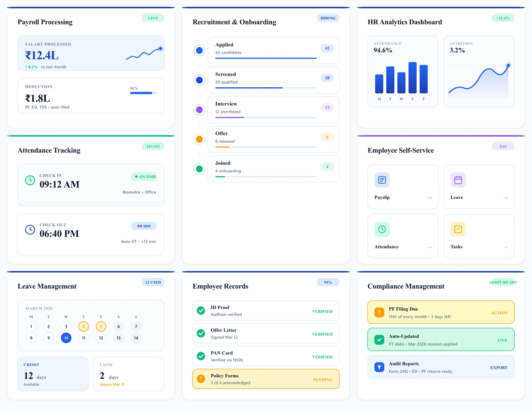Open the Tasks checkbox icon
The height and width of the screenshot is (410, 532).
[x=458, y=229]
